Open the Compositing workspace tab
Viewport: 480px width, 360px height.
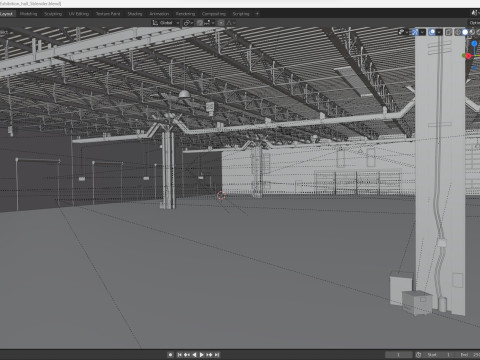click(x=214, y=14)
